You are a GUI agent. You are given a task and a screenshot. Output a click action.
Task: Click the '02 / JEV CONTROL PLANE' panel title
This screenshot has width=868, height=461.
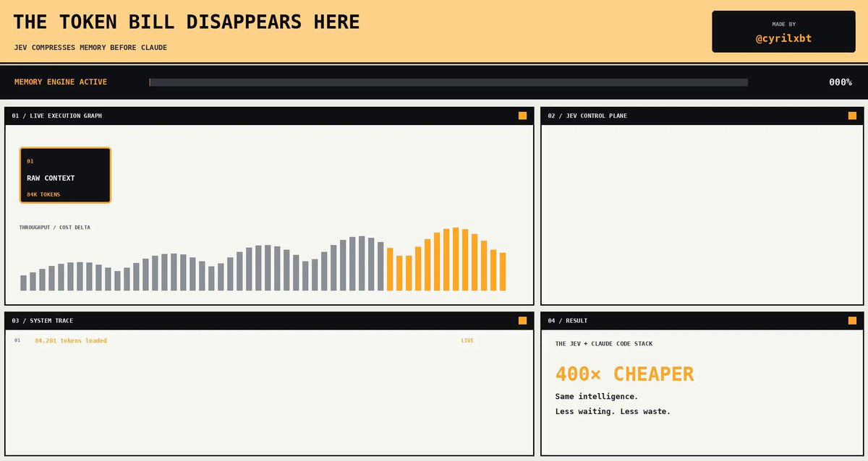pyautogui.click(x=587, y=116)
